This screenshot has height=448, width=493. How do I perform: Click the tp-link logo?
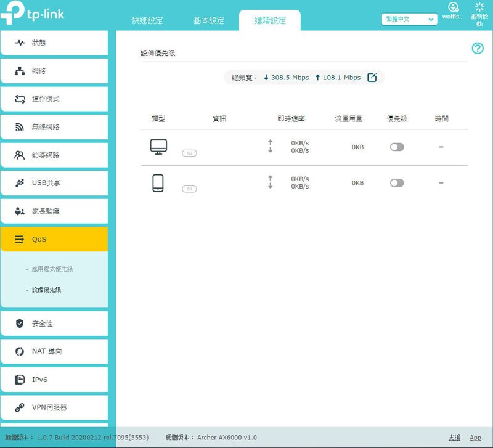tap(33, 12)
